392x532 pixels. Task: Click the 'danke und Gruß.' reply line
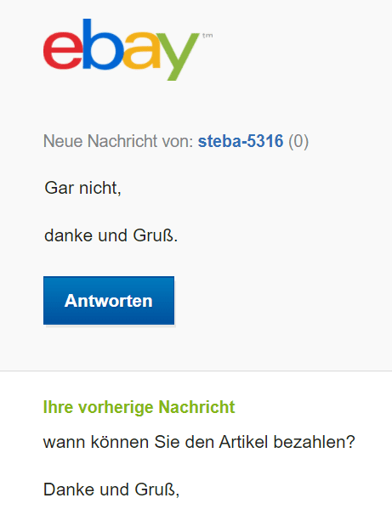(x=111, y=235)
